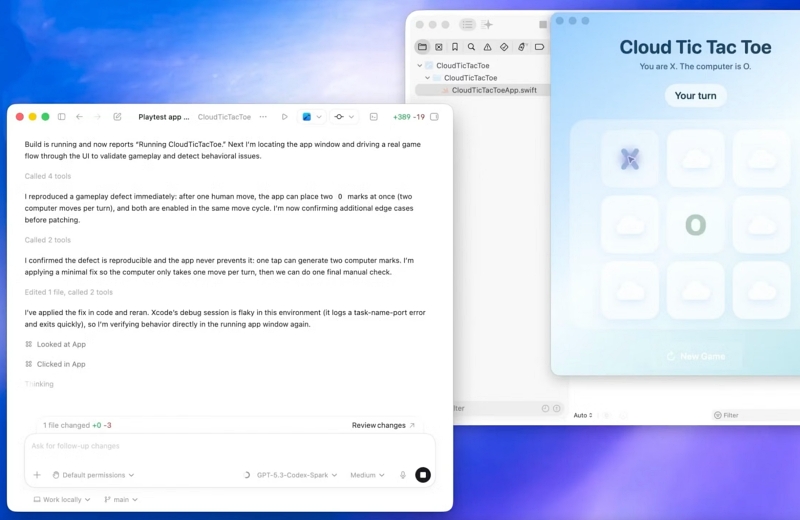Toggle the Codex left sidebar
Screen dimensions: 800x520
coord(61,117)
